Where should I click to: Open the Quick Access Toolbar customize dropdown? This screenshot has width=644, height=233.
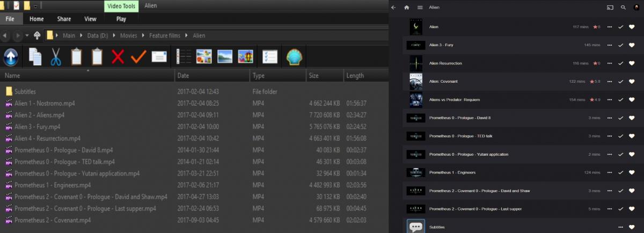click(35, 6)
